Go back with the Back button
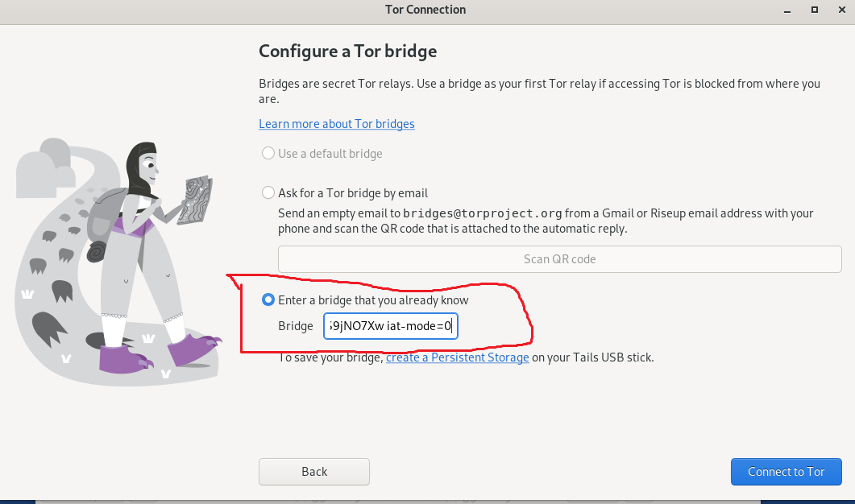Screen dimensions: 855x504 point(313,472)
